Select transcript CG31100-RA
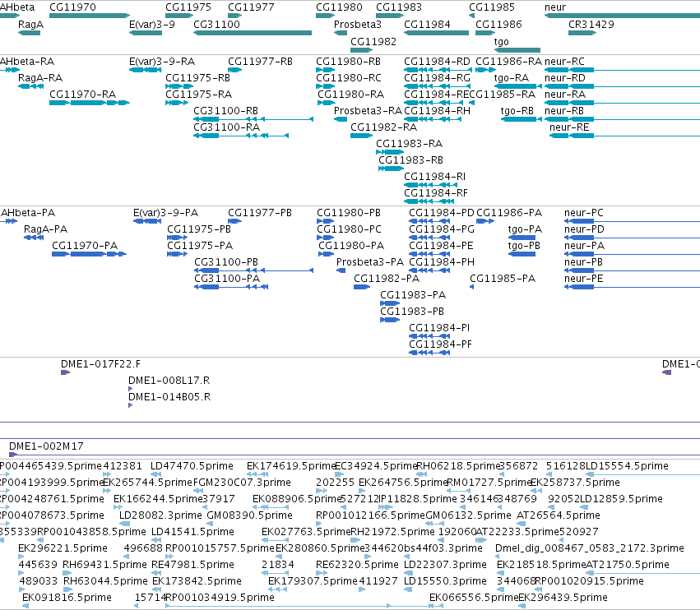The image size is (700, 610). coord(241,136)
